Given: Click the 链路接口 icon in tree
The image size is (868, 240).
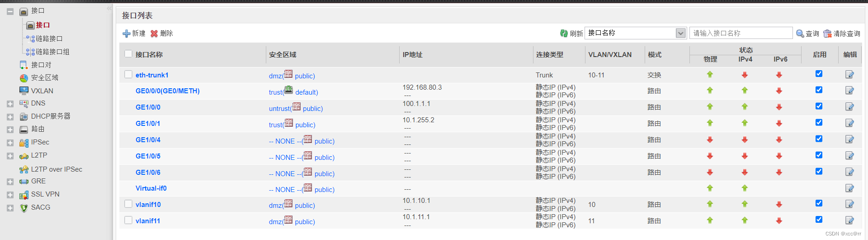Looking at the screenshot, I should pos(30,39).
